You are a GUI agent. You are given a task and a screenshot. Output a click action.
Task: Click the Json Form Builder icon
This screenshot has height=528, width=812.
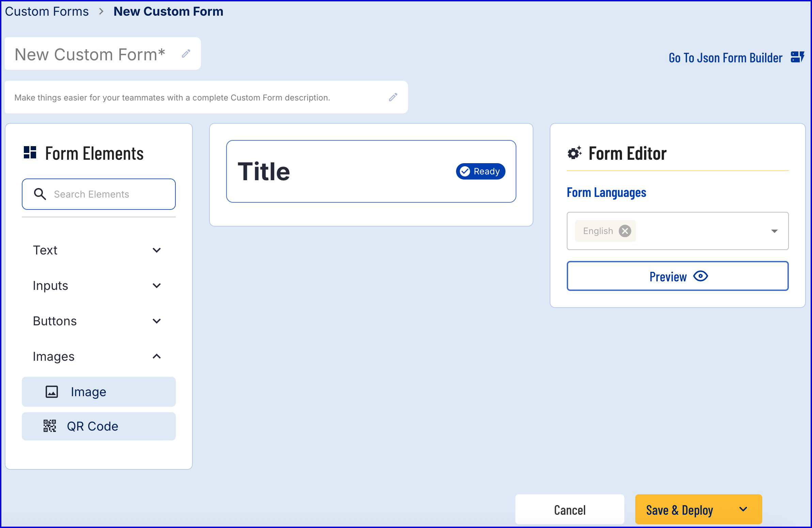(x=797, y=57)
